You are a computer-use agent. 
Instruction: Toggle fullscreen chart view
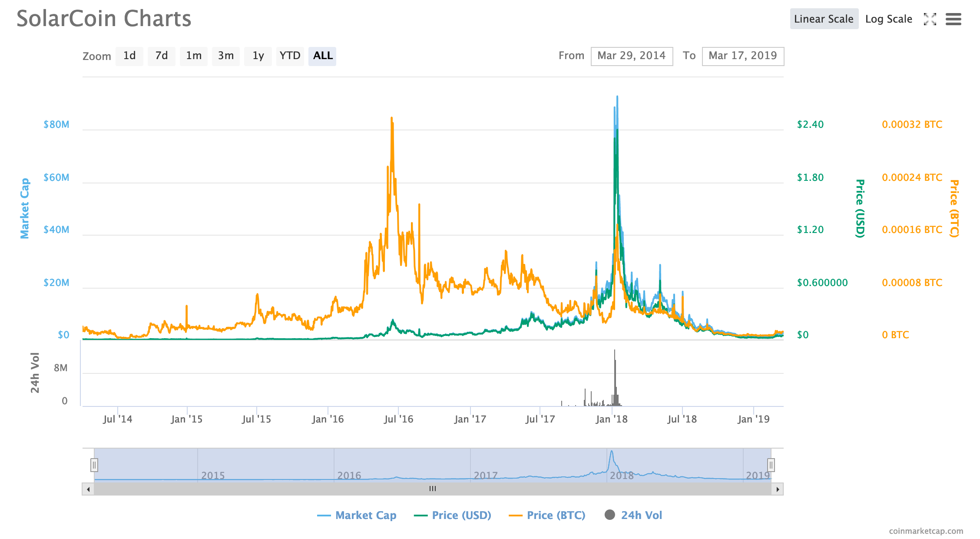[x=930, y=19]
